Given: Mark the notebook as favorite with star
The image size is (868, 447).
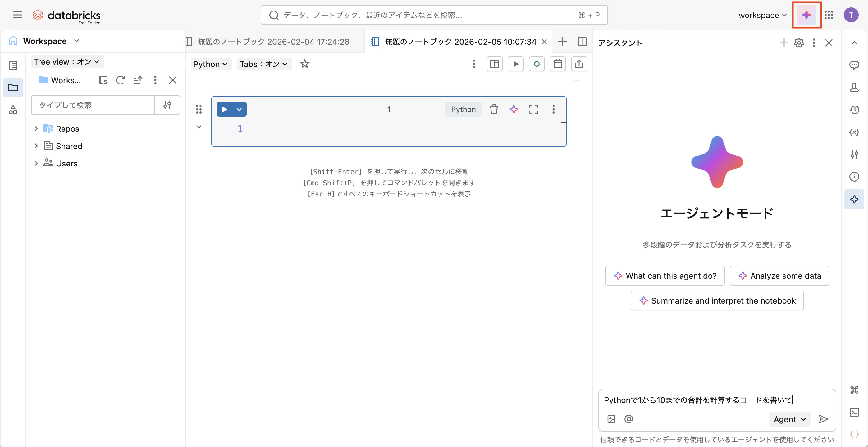Looking at the screenshot, I should 304,64.
